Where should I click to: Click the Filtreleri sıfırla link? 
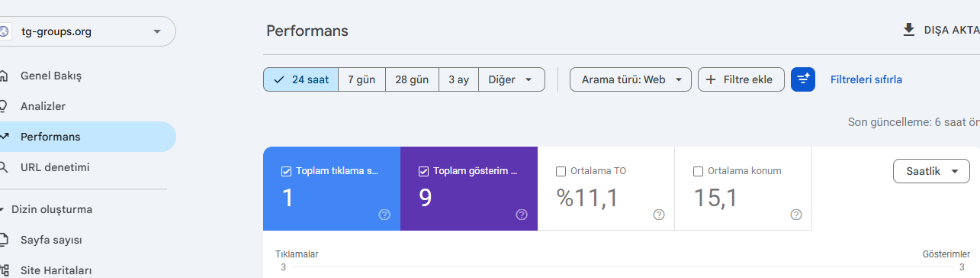[x=866, y=79]
